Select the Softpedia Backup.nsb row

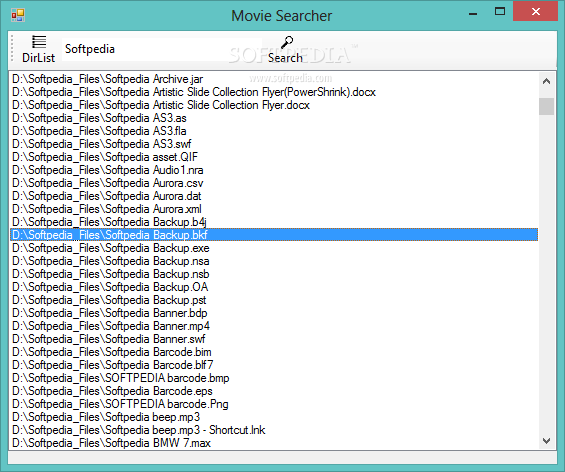274,274
